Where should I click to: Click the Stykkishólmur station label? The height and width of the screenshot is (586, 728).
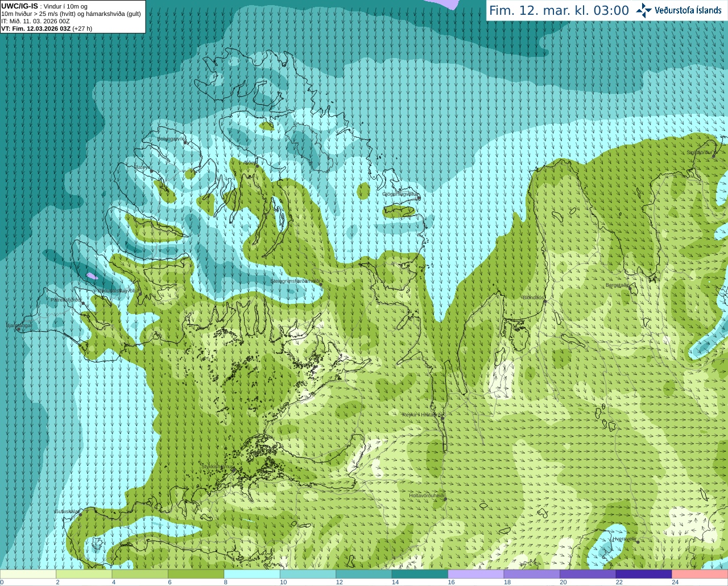pos(217,467)
